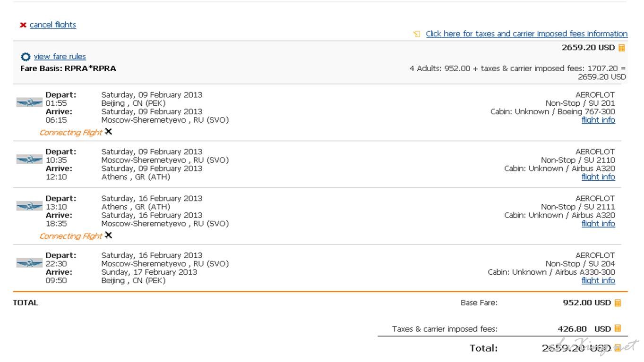Click plane icon after first Connecting Flight label

(x=109, y=132)
